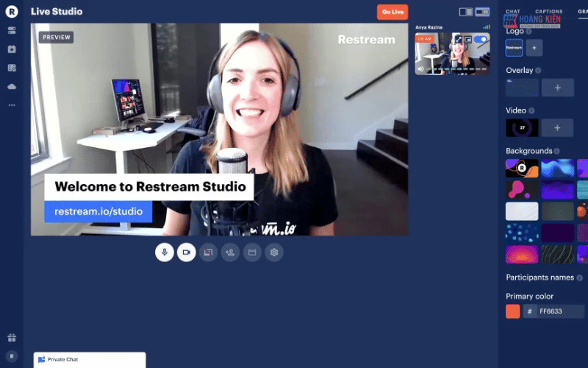Open the Restream R home logo
The width and height of the screenshot is (588, 368).
pos(12,12)
